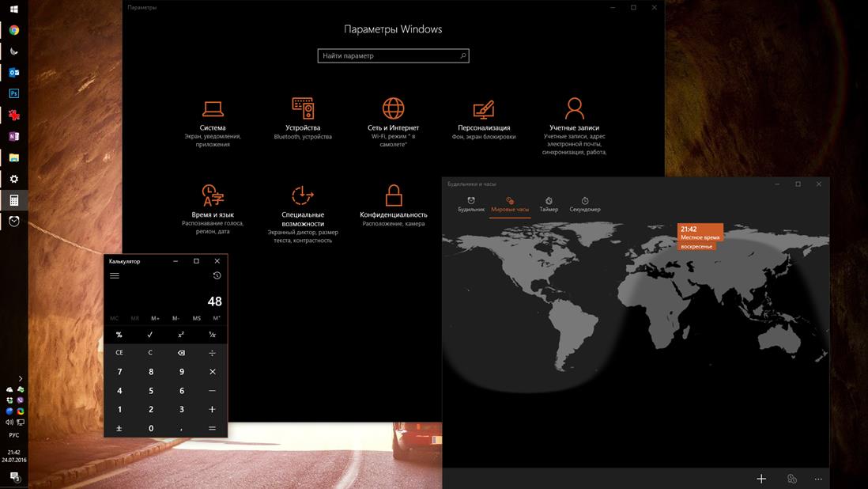This screenshot has height=489, width=868.
Task: Click the plus-minus sign key in Calculator
Action: [119, 428]
